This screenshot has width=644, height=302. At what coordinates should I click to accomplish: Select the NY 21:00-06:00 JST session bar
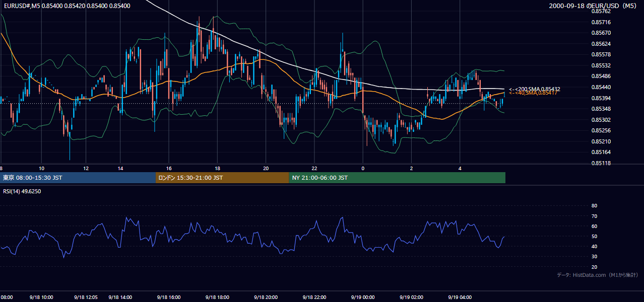397,178
